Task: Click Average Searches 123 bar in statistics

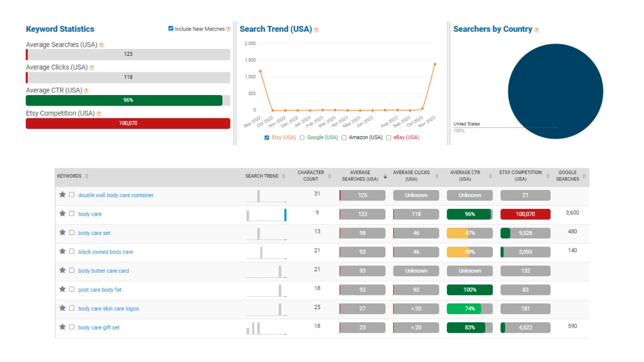Action: coord(128,54)
